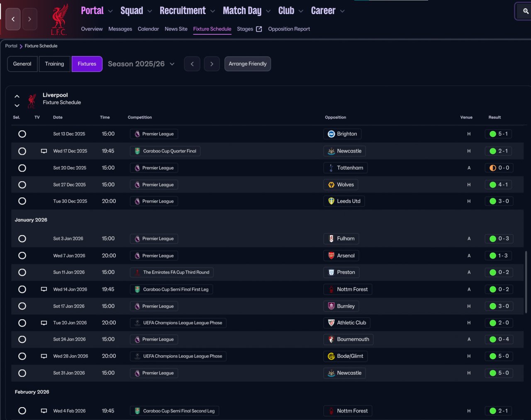Open the Calendar tab

(148, 29)
